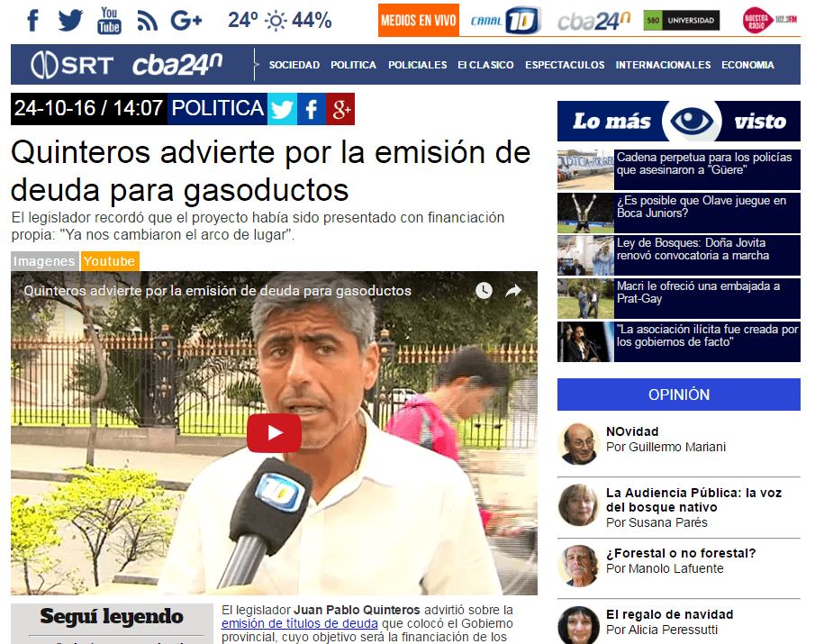Screen dimensions: 815x644
Task: Click the video Watch Later clock icon
Action: (484, 291)
